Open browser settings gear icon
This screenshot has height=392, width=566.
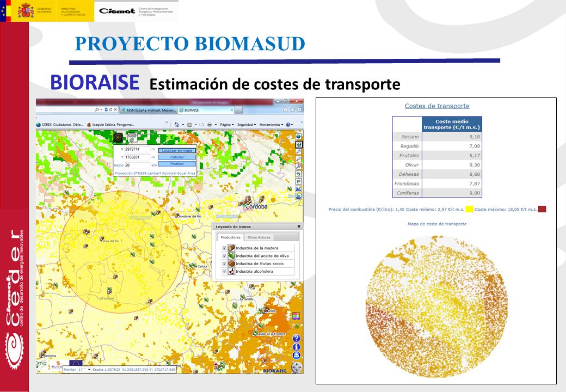click(x=300, y=110)
